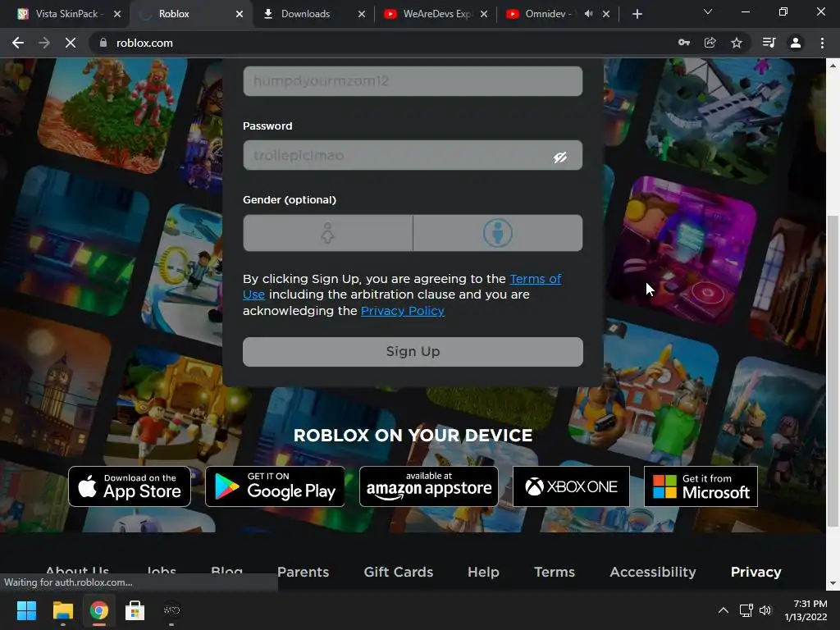Select the Roblox tab
The image size is (840, 630).
click(190, 14)
